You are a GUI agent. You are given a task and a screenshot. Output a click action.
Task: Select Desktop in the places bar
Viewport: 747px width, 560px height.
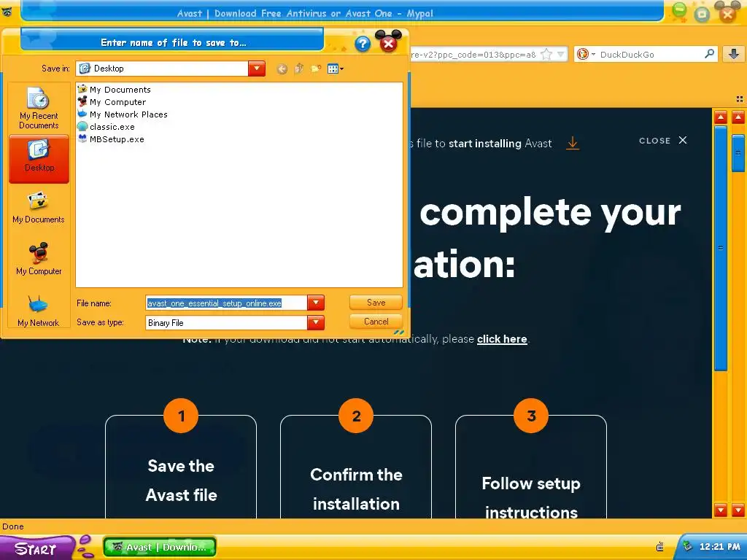point(39,159)
